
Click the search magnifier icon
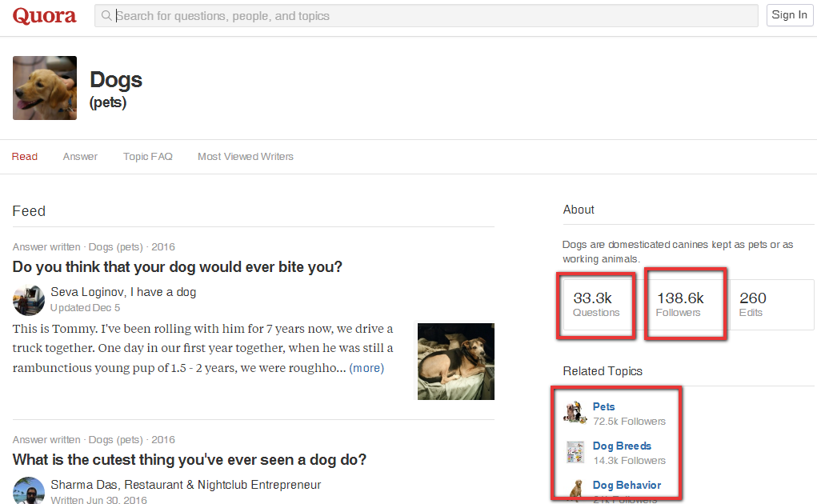[x=106, y=16]
